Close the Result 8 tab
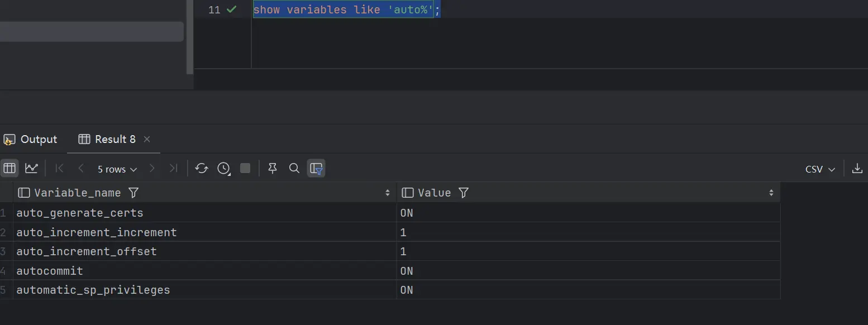The height and width of the screenshot is (325, 868). (147, 139)
